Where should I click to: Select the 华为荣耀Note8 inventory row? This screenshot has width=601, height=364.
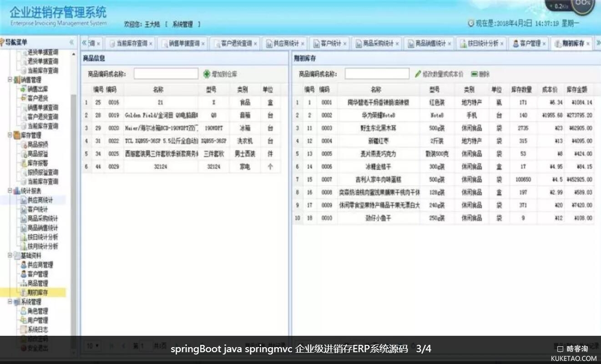click(444, 116)
